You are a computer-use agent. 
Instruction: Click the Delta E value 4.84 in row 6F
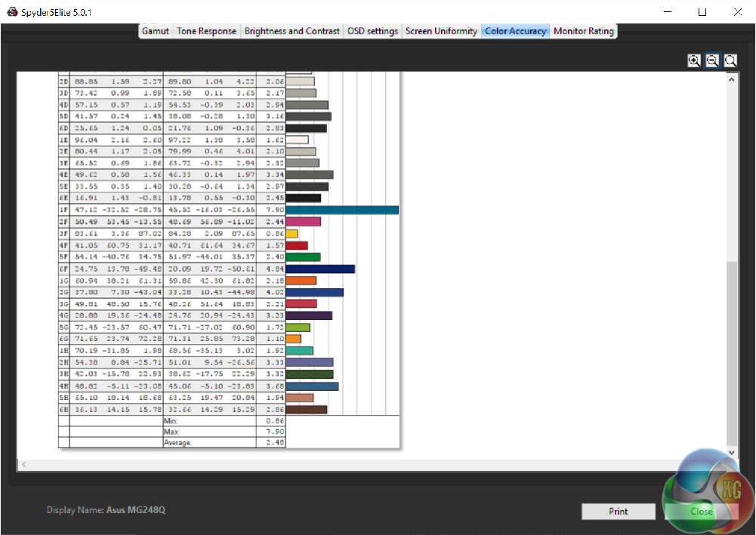pyautogui.click(x=275, y=269)
